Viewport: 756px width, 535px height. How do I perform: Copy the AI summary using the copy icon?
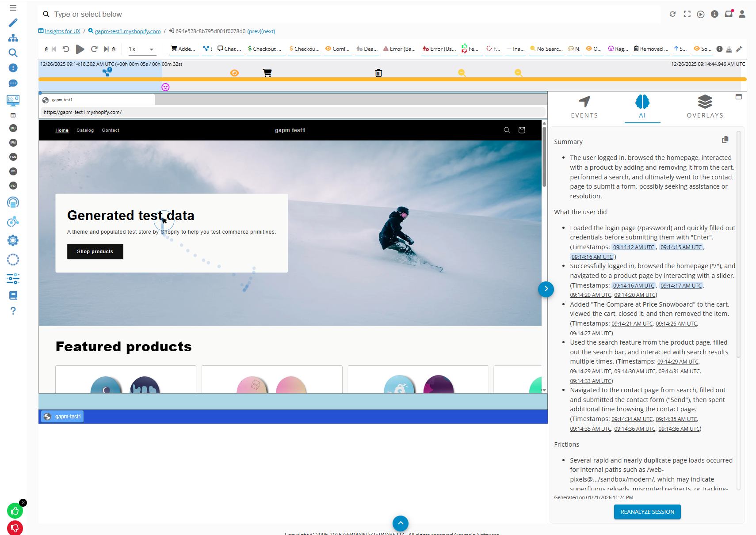tap(725, 140)
